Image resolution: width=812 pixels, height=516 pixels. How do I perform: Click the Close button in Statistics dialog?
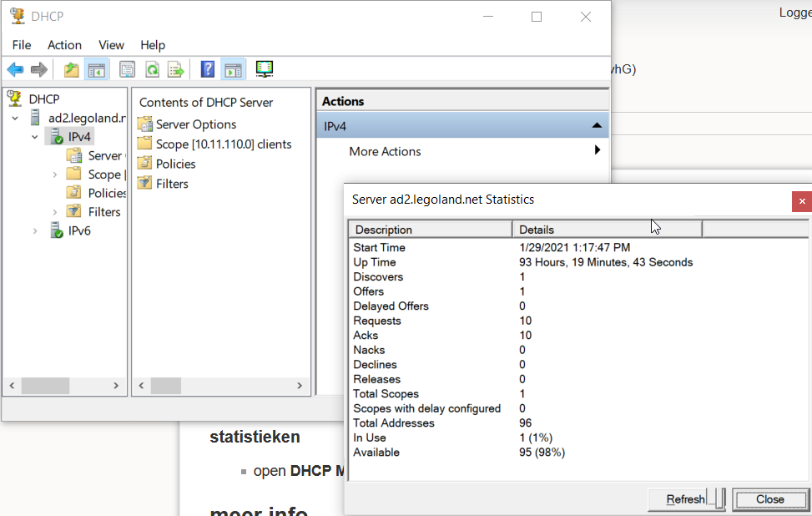pyautogui.click(x=769, y=499)
